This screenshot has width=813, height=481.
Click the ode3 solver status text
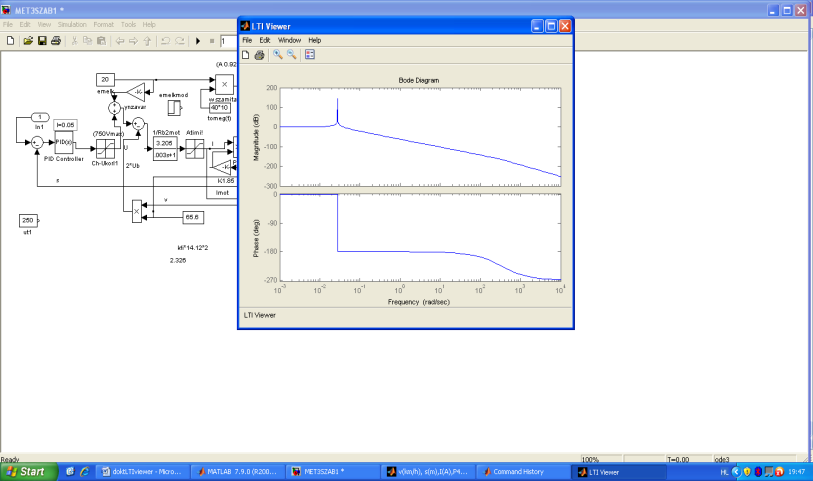(x=722, y=459)
